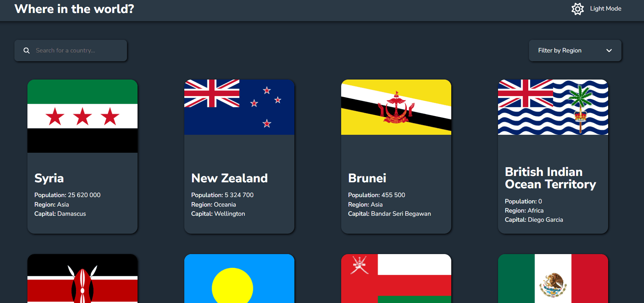The width and height of the screenshot is (644, 303).
Task: Select the New Zealand flag image
Action: [239, 107]
